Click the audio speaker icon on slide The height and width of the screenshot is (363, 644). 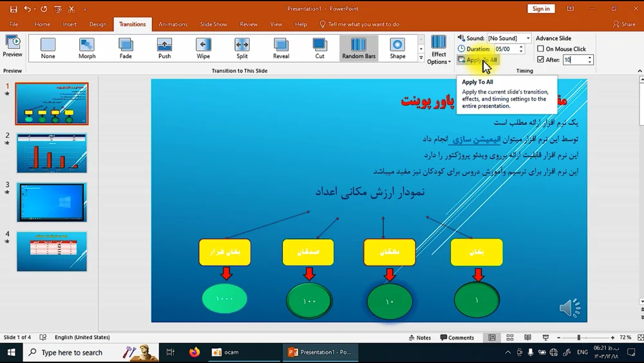570,308
